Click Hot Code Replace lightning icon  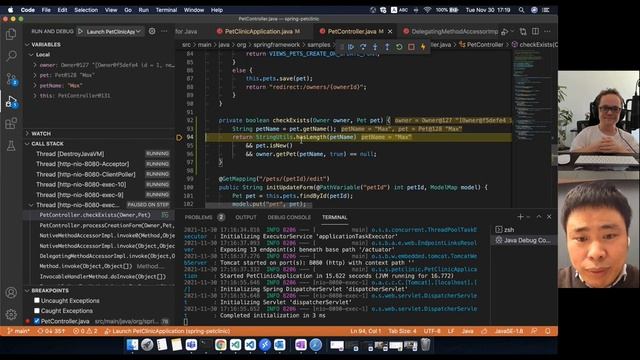(423, 47)
